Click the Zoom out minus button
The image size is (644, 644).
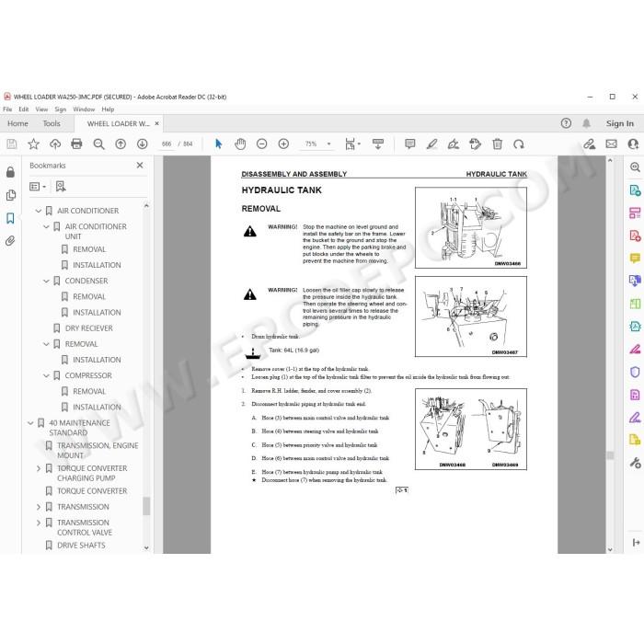pos(261,144)
